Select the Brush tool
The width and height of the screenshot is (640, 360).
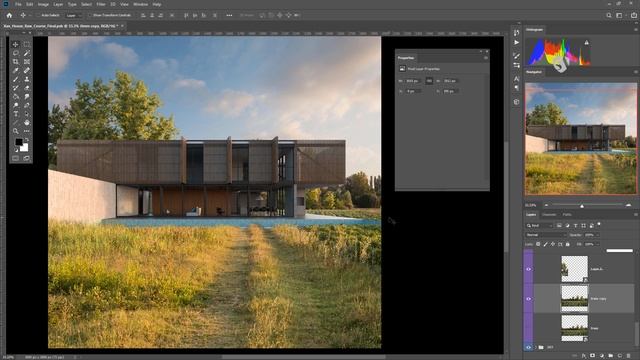pos(16,79)
